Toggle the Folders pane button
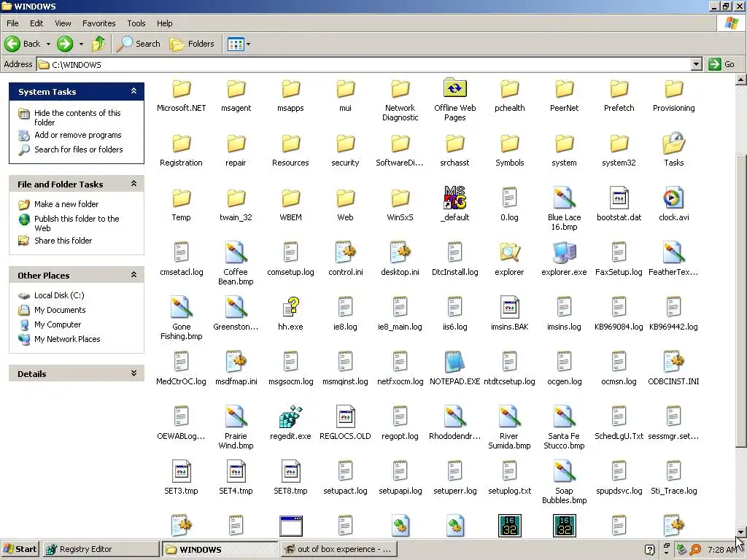 click(192, 44)
